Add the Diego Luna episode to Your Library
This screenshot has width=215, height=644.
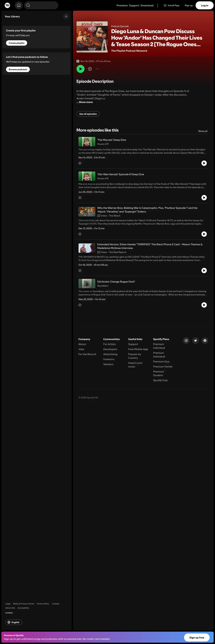coord(90,69)
